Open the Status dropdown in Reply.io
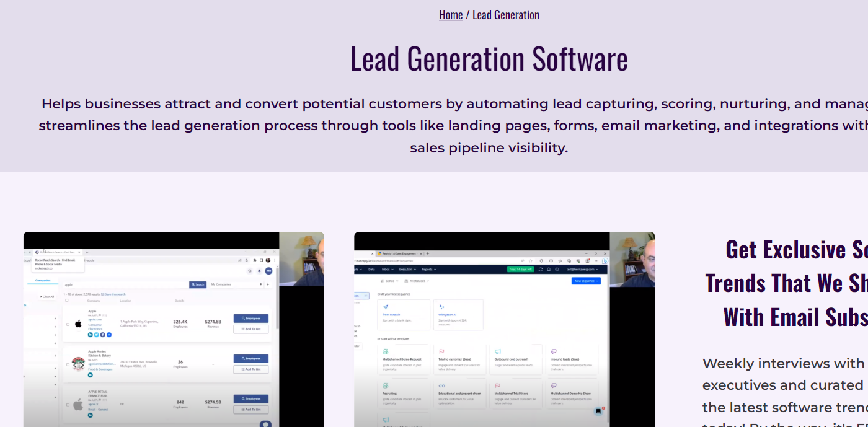 [x=391, y=281]
